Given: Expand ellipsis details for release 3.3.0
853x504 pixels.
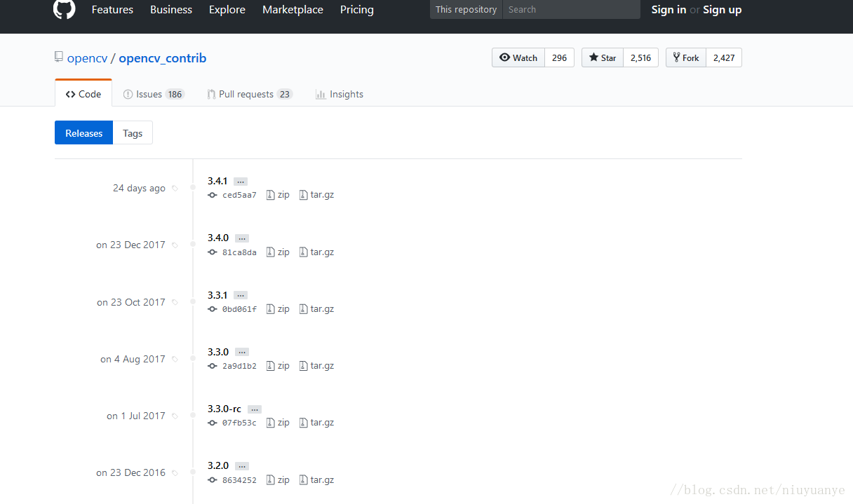Looking at the screenshot, I should [x=242, y=352].
